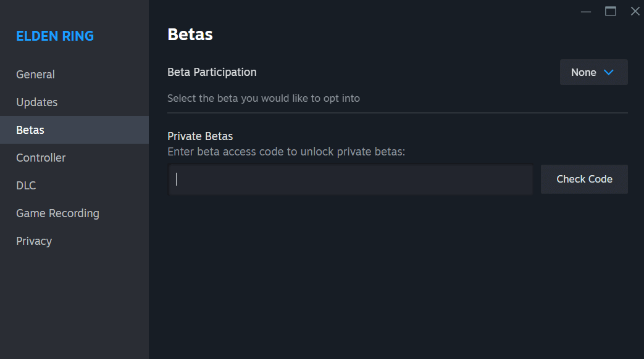View the DLC settings section
This screenshot has height=359, width=644.
click(26, 185)
